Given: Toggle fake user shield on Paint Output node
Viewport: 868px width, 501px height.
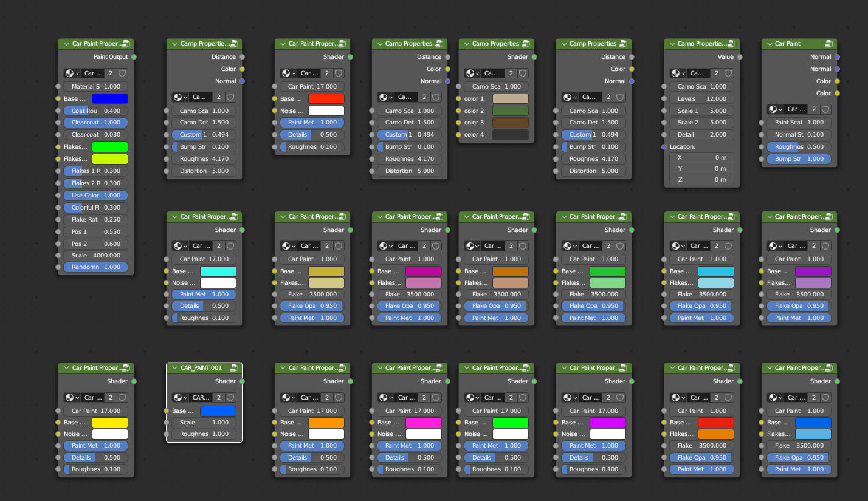Looking at the screenshot, I should 122,73.
